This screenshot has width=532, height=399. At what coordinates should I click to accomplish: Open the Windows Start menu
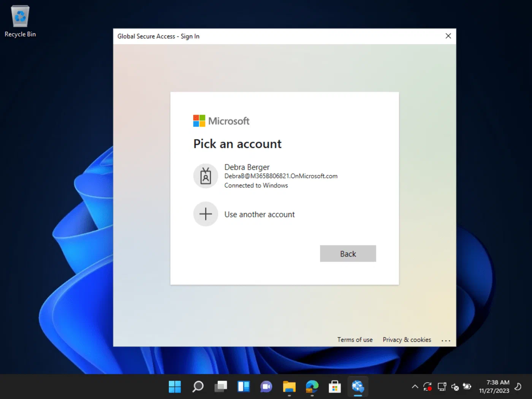pyautogui.click(x=175, y=387)
